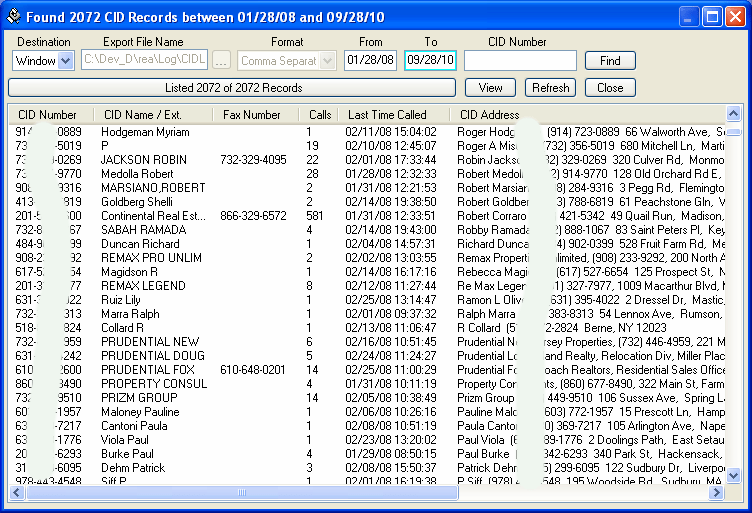Select the PRUDENTIAL NEW row
The height and width of the screenshot is (513, 752).
(x=367, y=342)
